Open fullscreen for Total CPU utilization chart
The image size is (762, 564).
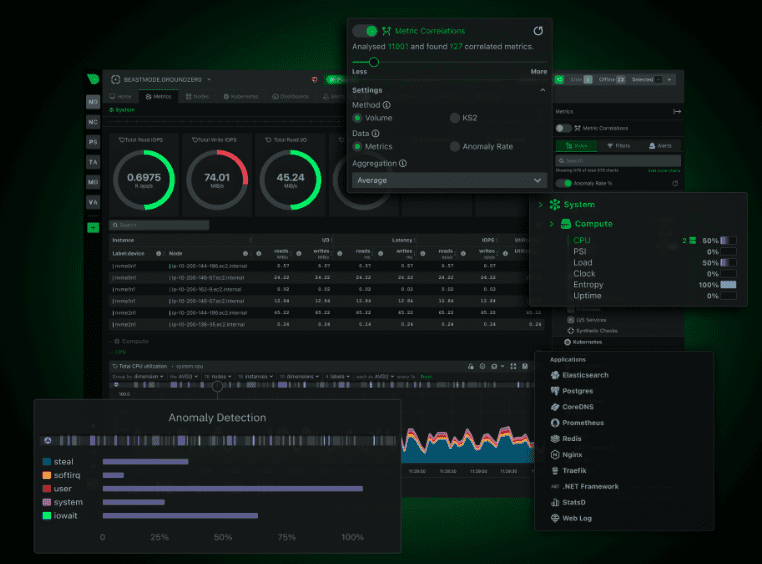513,366
